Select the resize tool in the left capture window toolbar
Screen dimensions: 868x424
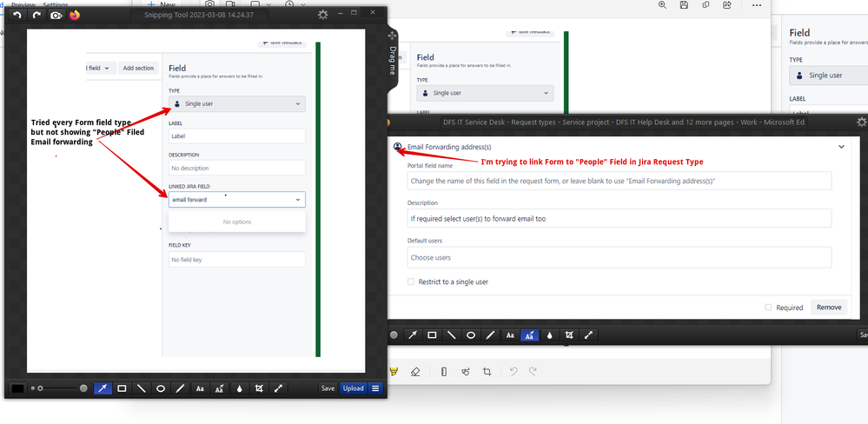point(278,388)
